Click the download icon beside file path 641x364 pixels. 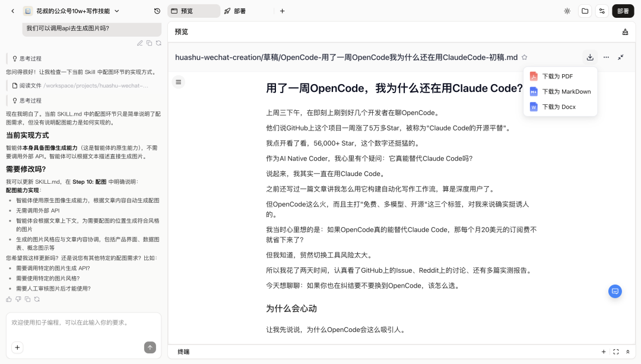click(x=590, y=57)
